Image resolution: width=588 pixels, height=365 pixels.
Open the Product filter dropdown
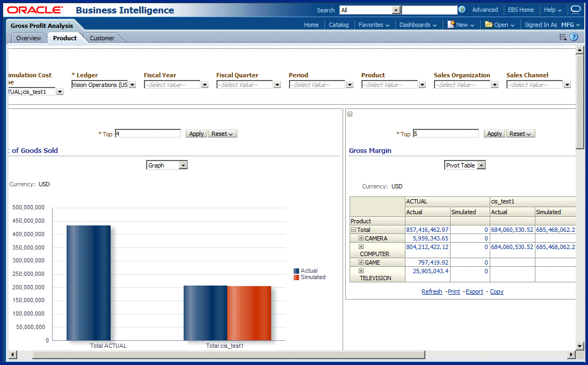click(422, 85)
